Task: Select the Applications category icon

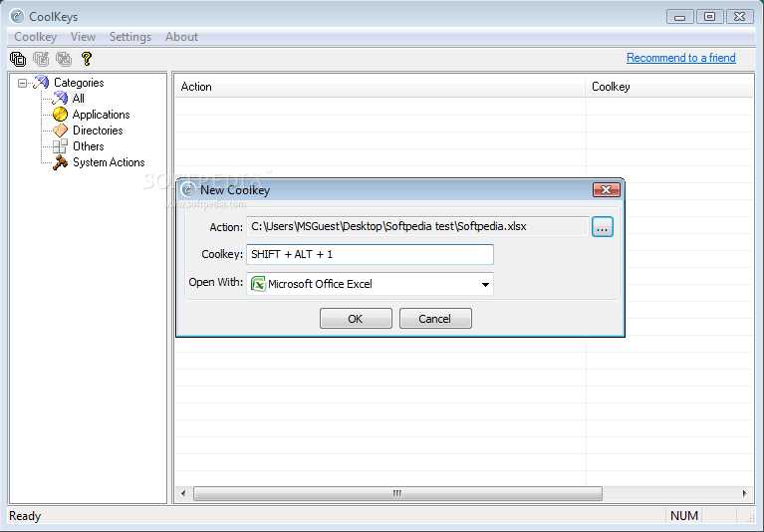Action: pyautogui.click(x=60, y=115)
